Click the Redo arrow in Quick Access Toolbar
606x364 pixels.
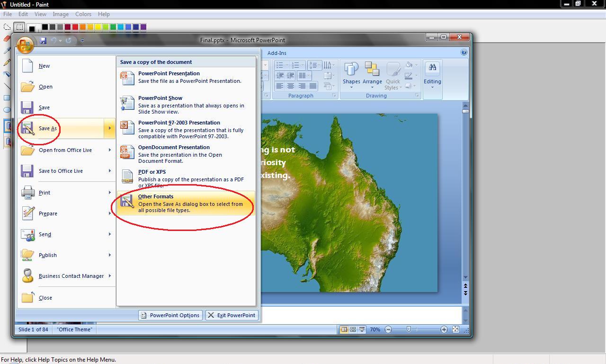(x=69, y=41)
